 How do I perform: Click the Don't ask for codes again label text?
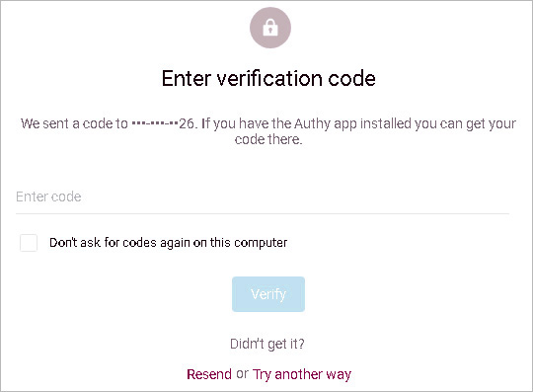[168, 243]
